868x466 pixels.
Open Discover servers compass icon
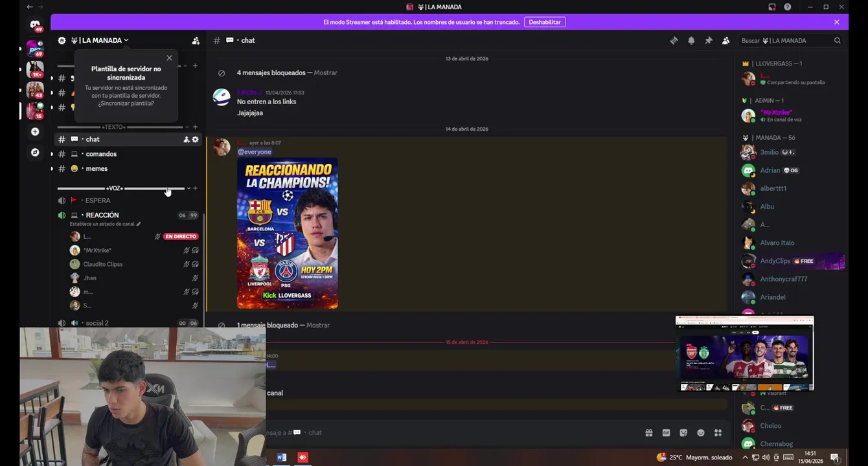[x=35, y=153]
